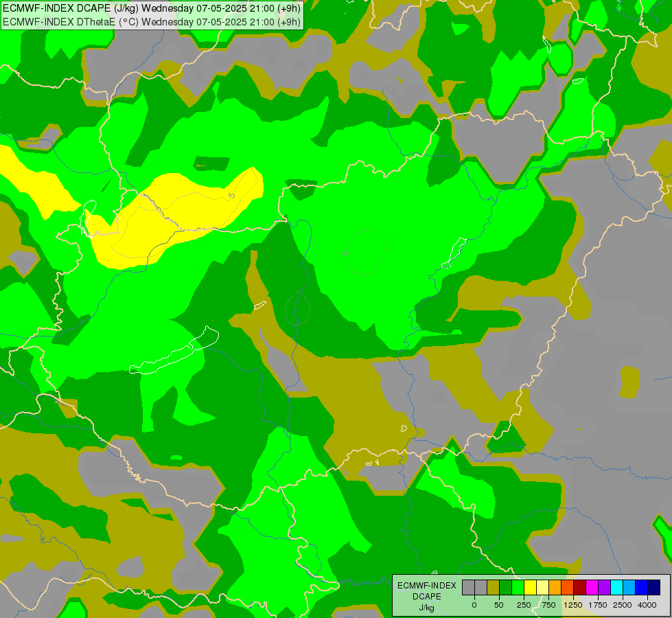Select the navy legend swatch
This screenshot has width=672, height=618.
click(654, 587)
